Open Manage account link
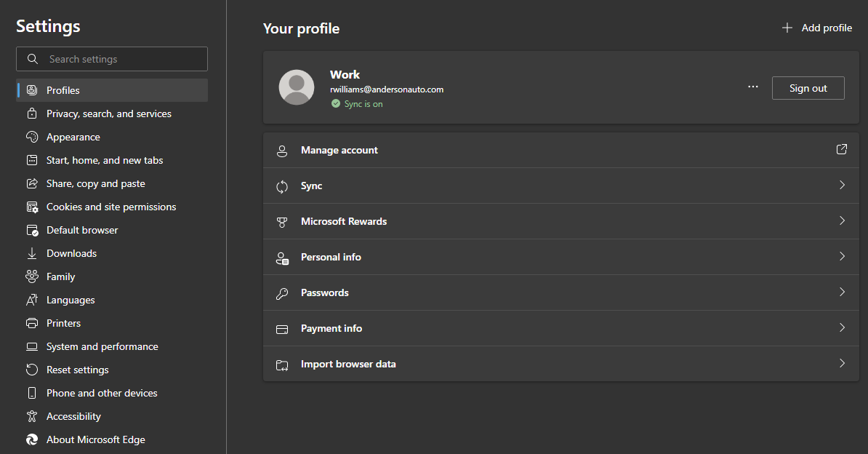This screenshot has width=868, height=454. pyautogui.click(x=560, y=150)
